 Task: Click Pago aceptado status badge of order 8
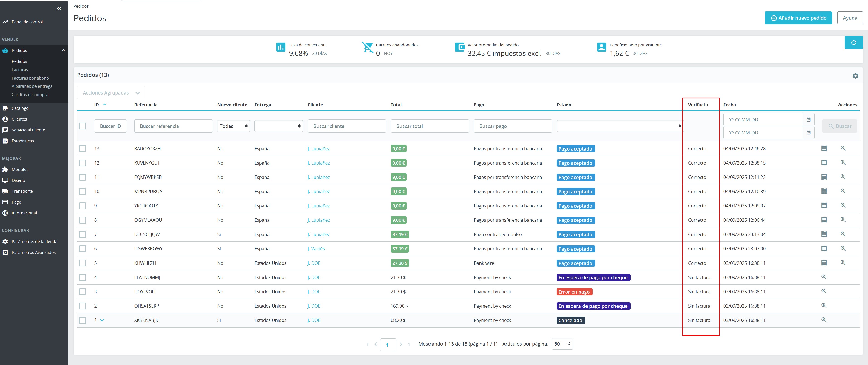575,220
